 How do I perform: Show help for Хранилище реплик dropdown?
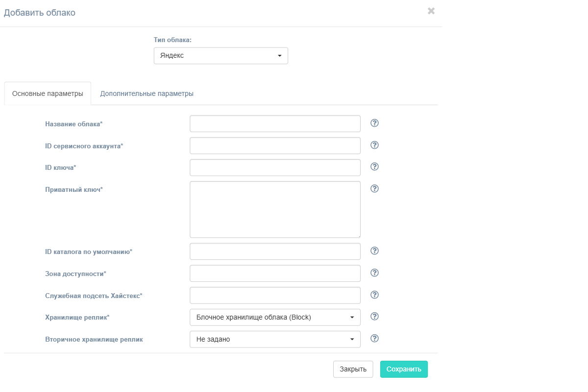[x=375, y=316]
